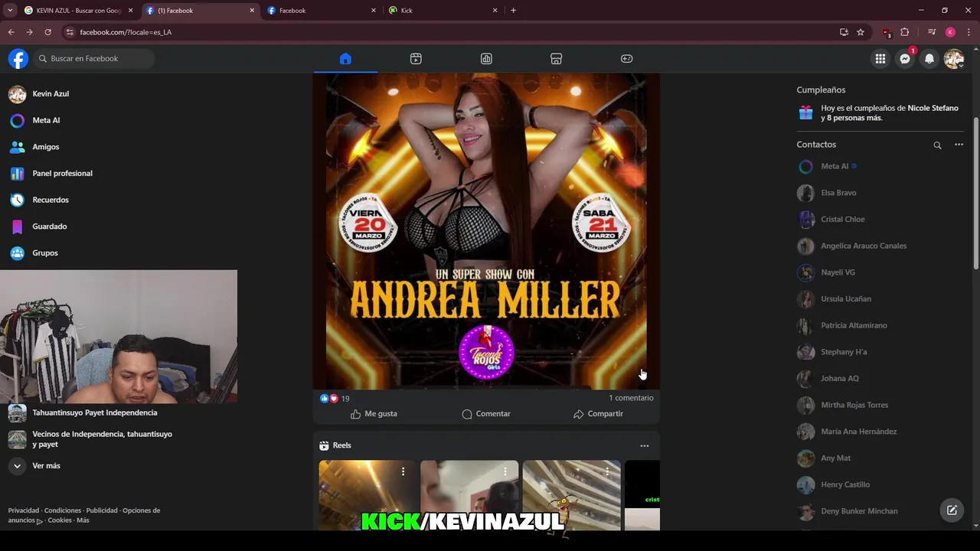The image size is (980, 551).
Task: Open Cookies footer link
Action: (x=60, y=520)
